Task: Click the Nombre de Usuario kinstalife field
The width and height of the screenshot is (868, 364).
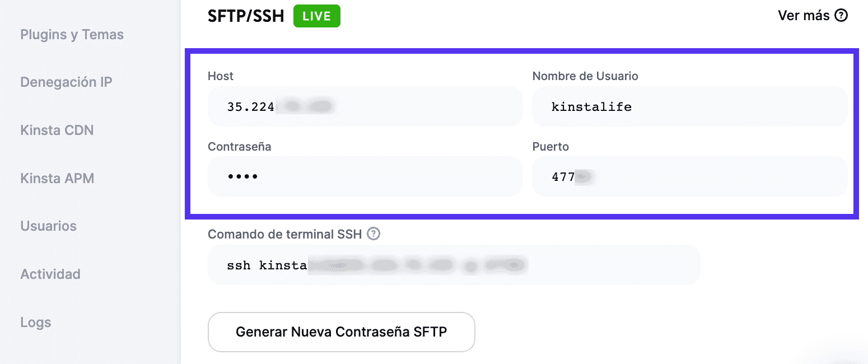Action: click(689, 106)
